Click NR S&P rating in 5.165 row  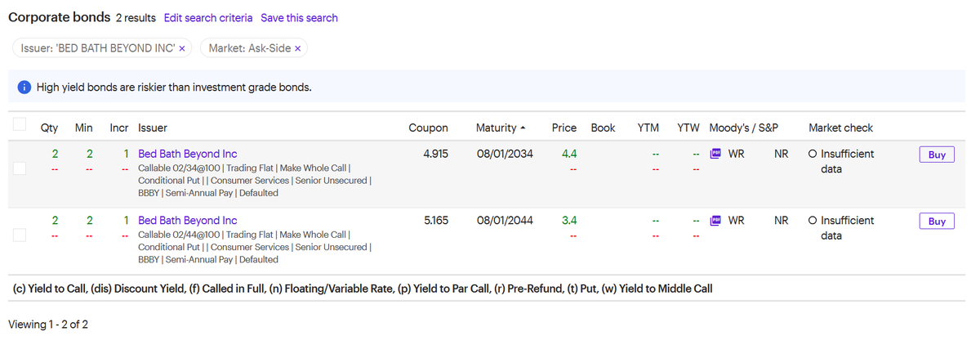click(x=781, y=220)
